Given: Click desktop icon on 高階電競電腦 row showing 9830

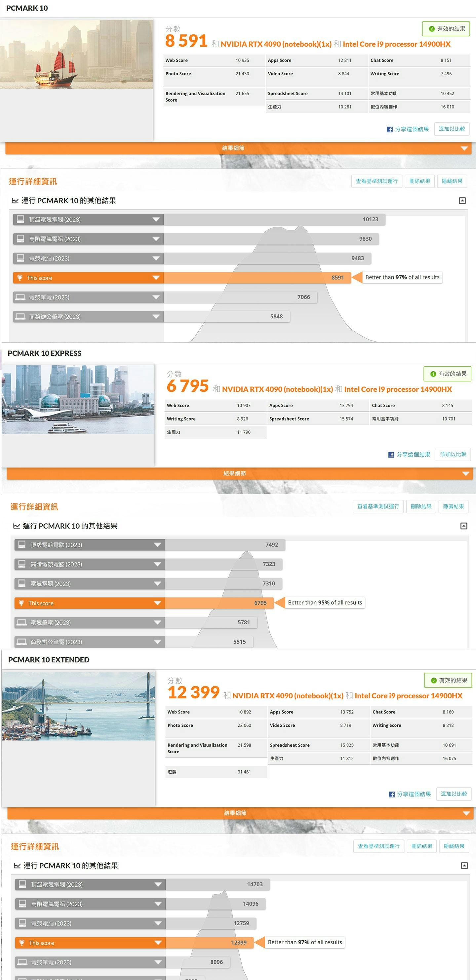Looking at the screenshot, I should tap(20, 239).
